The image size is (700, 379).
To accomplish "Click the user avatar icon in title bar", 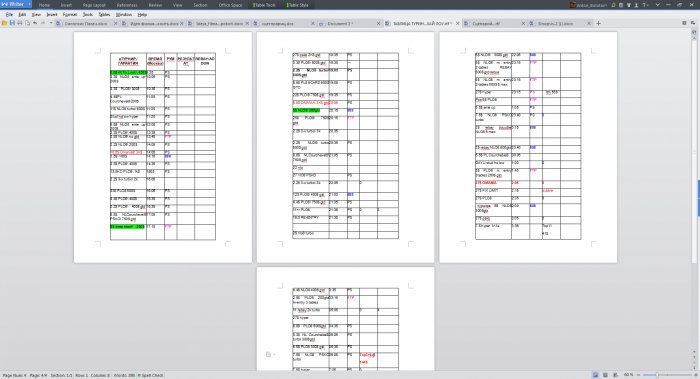I will (x=572, y=5).
